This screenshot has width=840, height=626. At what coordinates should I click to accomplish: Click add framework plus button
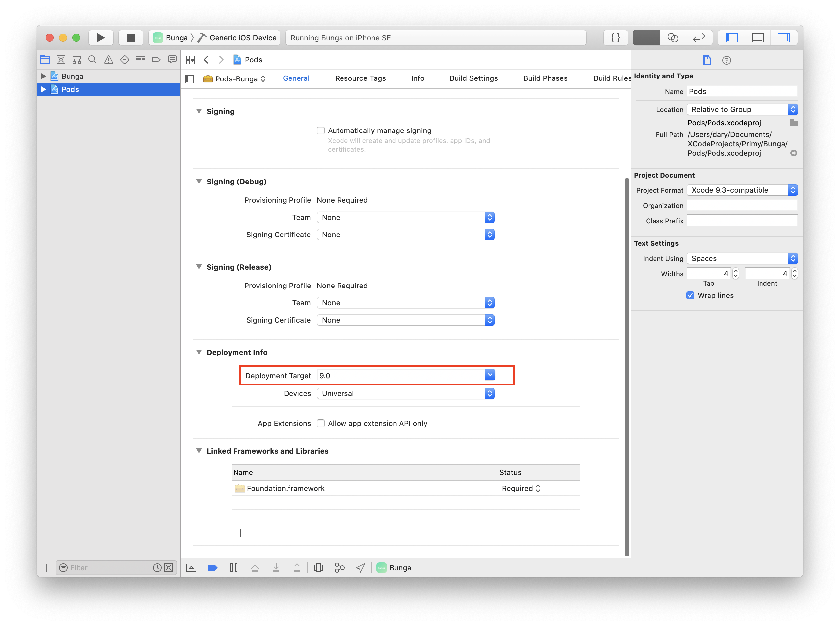[240, 533]
